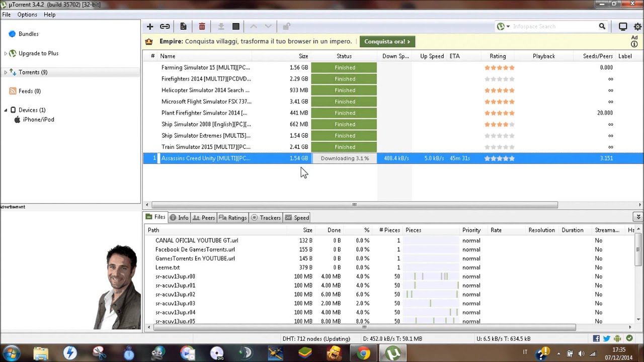Open the File menu
The height and width of the screenshot is (362, 644).
pyautogui.click(x=6, y=15)
